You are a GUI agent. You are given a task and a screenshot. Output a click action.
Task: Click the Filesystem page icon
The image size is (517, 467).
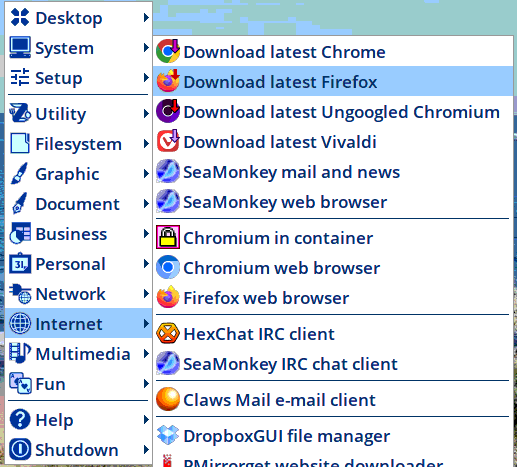[20, 143]
